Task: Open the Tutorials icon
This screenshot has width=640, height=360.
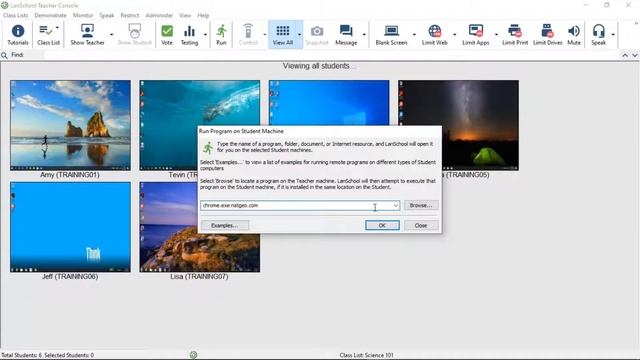Action: (x=18, y=34)
